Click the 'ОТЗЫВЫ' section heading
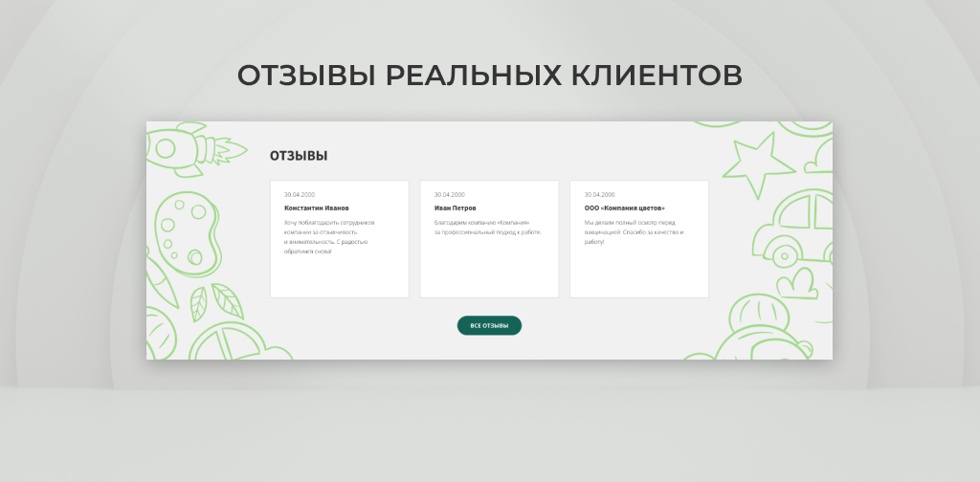This screenshot has width=980, height=482. 299,156
